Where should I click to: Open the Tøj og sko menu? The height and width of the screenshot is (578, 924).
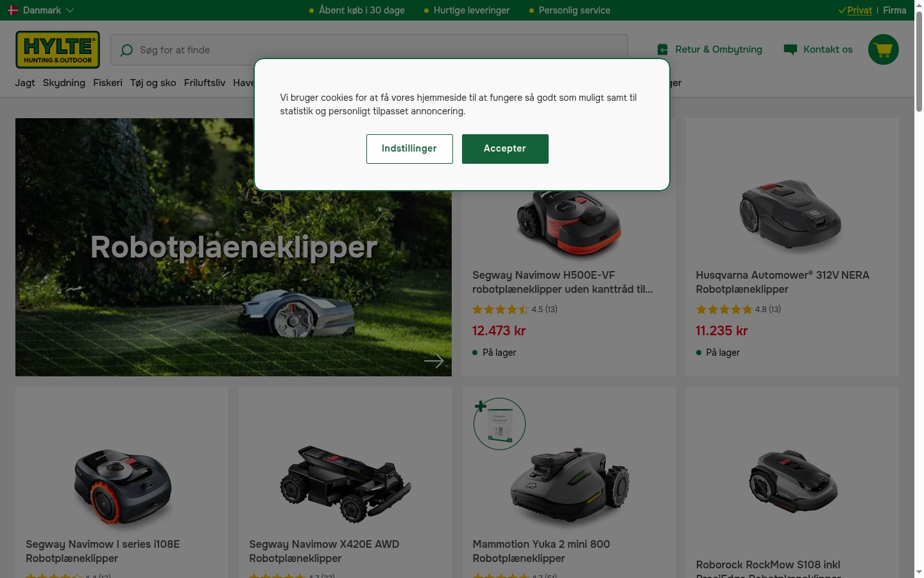(x=153, y=83)
